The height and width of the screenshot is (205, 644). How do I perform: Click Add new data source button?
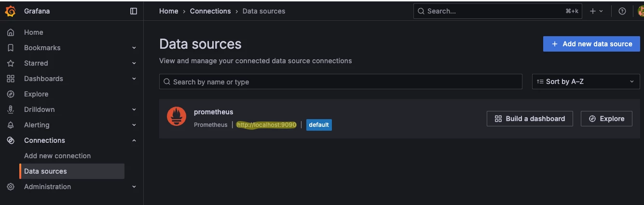[591, 43]
